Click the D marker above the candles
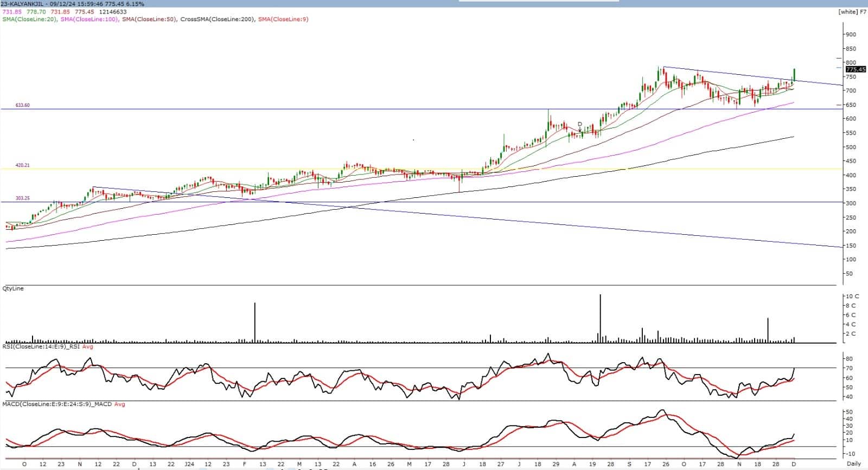This screenshot has height=470, width=868. (x=580, y=124)
